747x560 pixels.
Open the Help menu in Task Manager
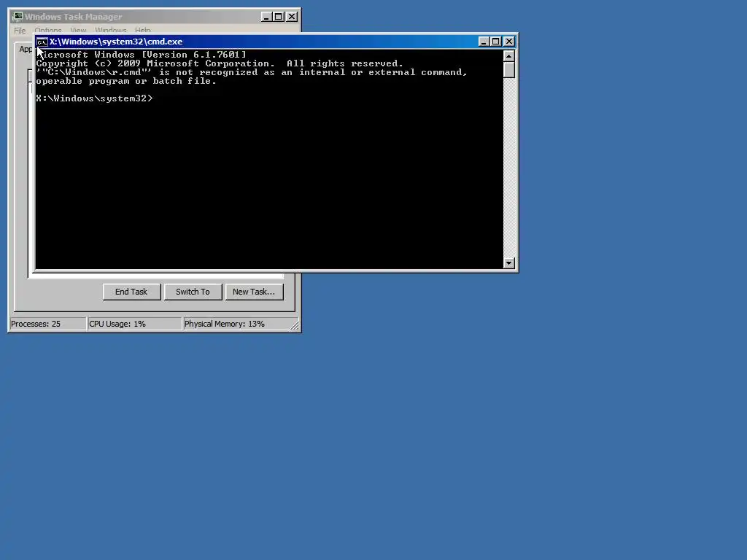point(142,31)
